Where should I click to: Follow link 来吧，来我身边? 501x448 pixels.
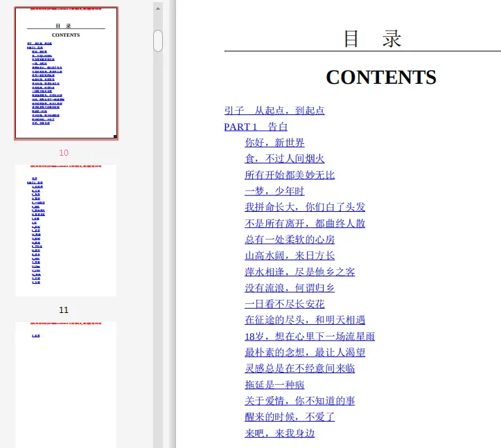pos(279,433)
